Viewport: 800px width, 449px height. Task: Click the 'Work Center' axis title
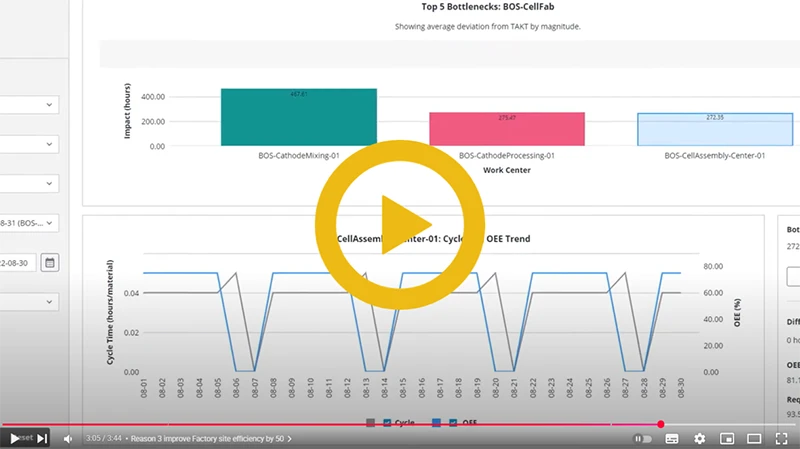pos(507,170)
